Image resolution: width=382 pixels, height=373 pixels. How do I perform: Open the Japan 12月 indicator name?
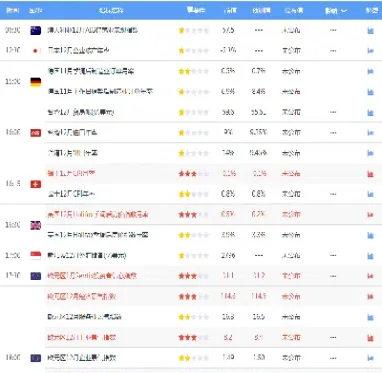[78, 51]
